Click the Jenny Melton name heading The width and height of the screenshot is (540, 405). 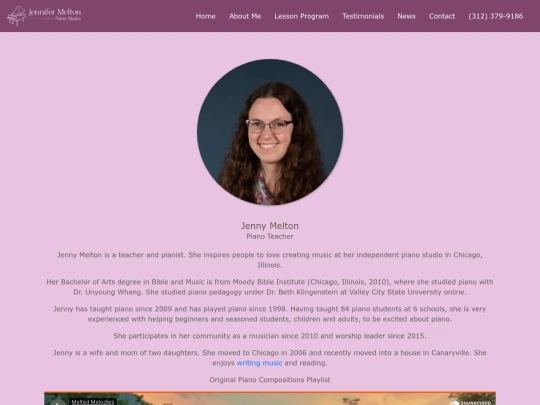[x=270, y=226]
